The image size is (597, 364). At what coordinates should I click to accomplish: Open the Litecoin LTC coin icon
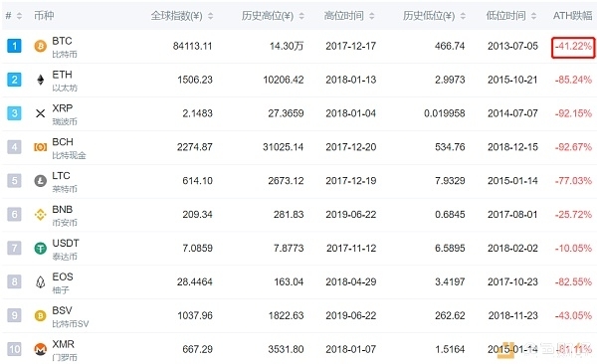click(41, 180)
